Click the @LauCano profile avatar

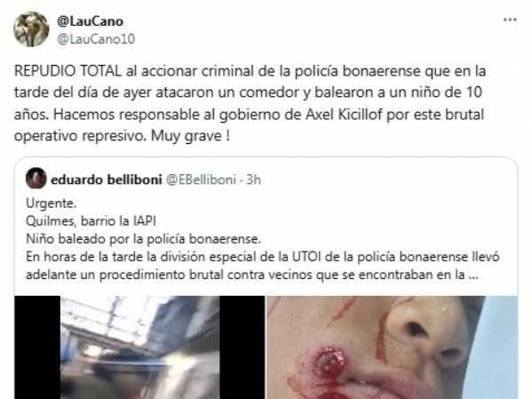31,29
